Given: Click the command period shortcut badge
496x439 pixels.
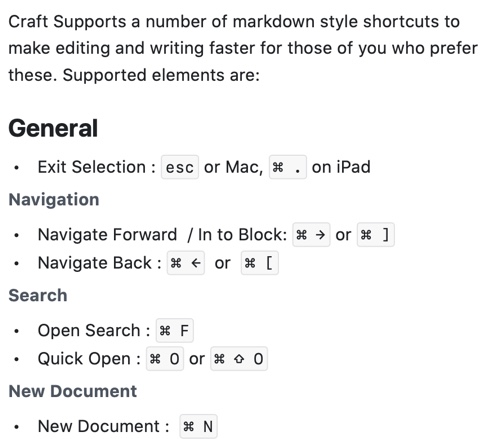Looking at the screenshot, I should pyautogui.click(x=288, y=167).
